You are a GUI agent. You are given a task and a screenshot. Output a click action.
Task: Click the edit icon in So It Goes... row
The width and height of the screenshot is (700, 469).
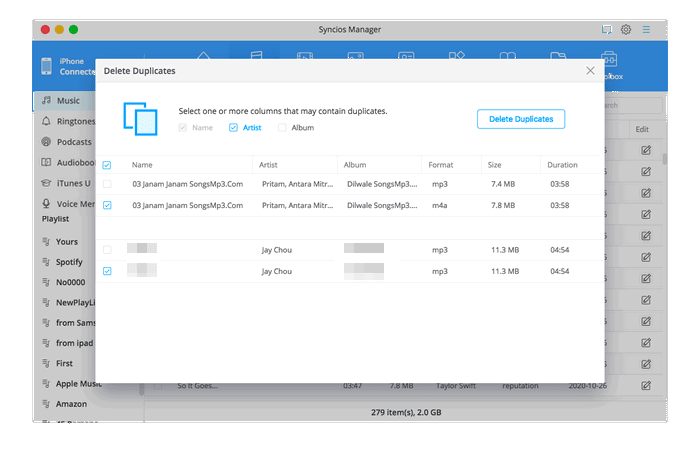pyautogui.click(x=646, y=386)
